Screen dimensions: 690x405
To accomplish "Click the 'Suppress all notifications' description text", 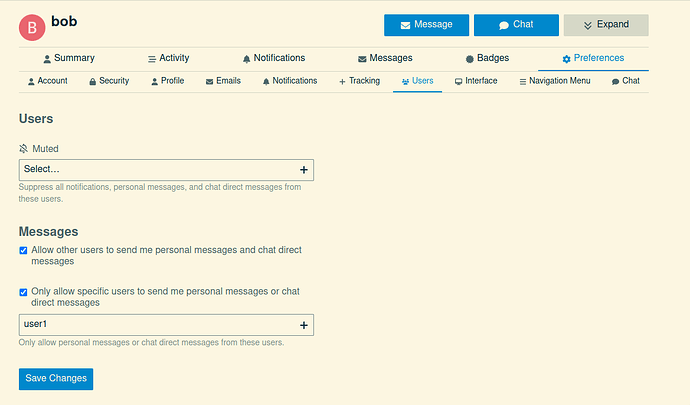I will pyautogui.click(x=160, y=193).
